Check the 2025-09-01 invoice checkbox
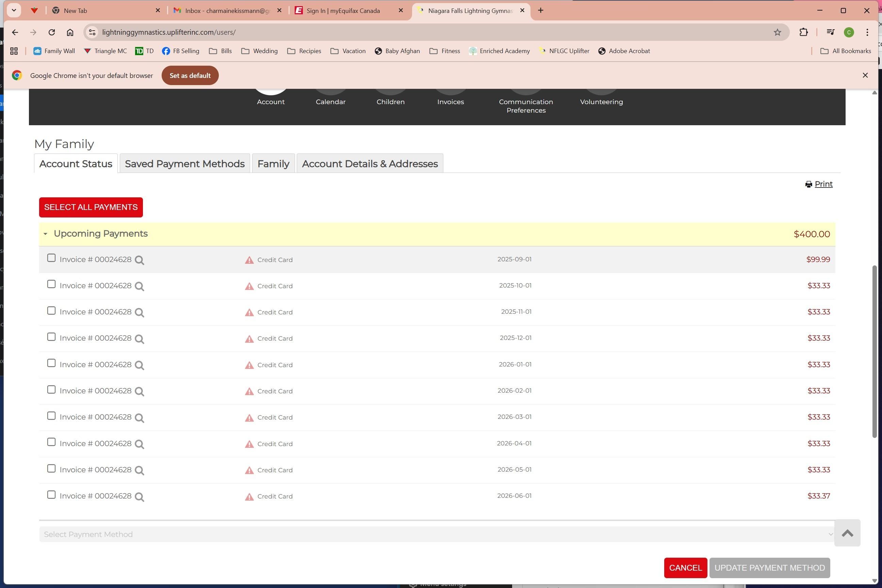 [x=51, y=258]
